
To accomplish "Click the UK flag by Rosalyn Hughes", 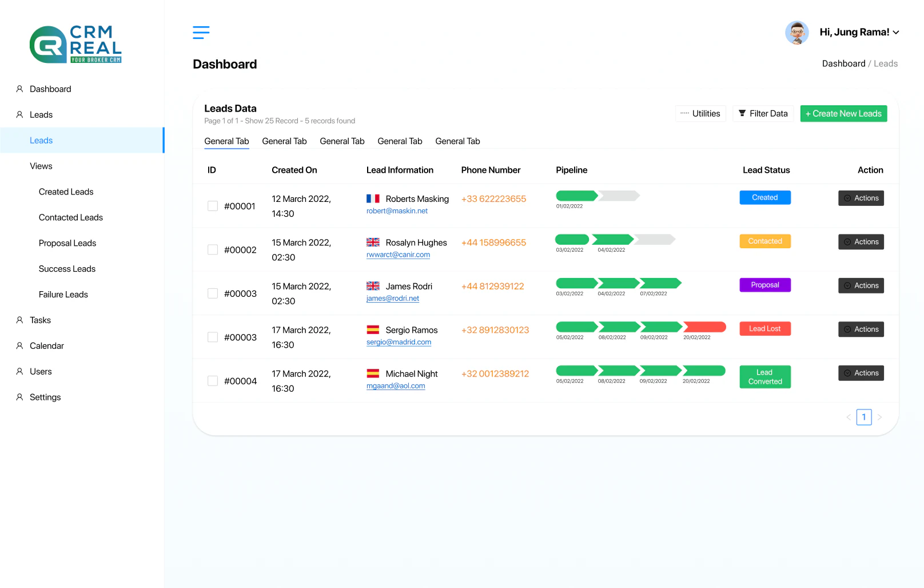I will [373, 243].
